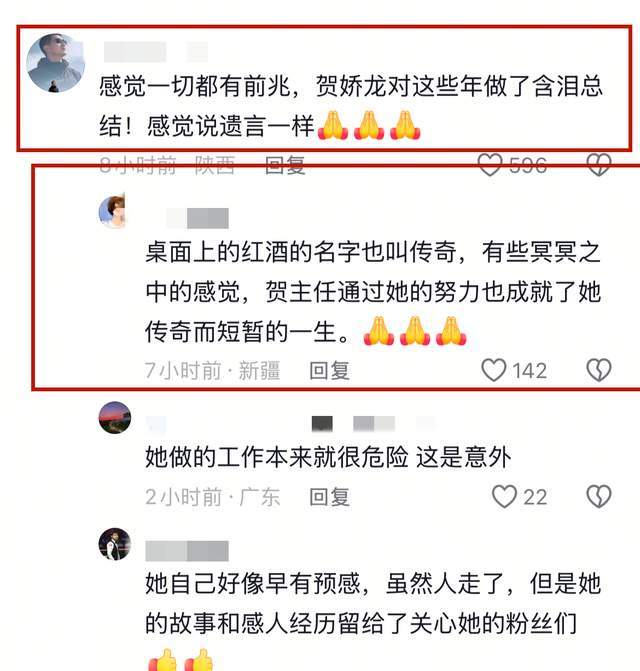Select the comment text about 传奇 red wine
Image resolution: width=640 pixels, height=671 pixels.
pos(373,292)
